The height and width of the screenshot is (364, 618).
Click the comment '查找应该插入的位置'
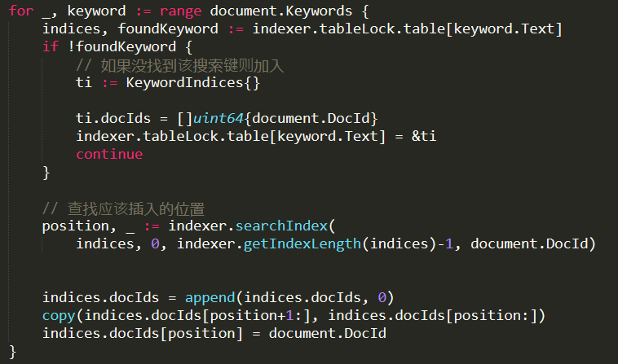tap(136, 208)
